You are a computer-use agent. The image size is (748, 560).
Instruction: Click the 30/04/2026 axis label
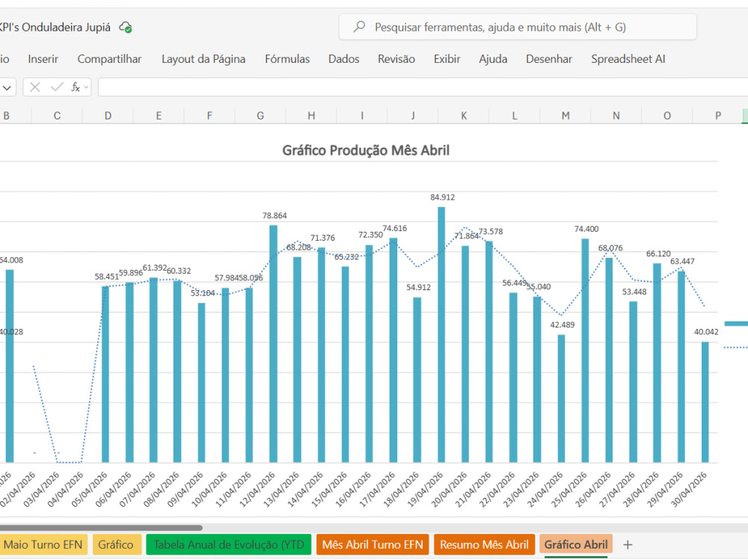pyautogui.click(x=690, y=489)
